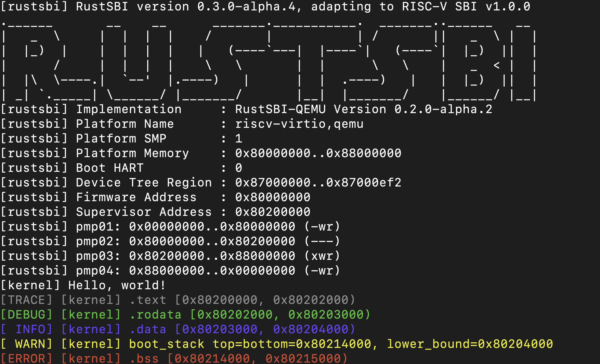Click the RustSBI version 0.3.0-alpha.4 line
The width and height of the screenshot is (600, 364).
point(265,7)
